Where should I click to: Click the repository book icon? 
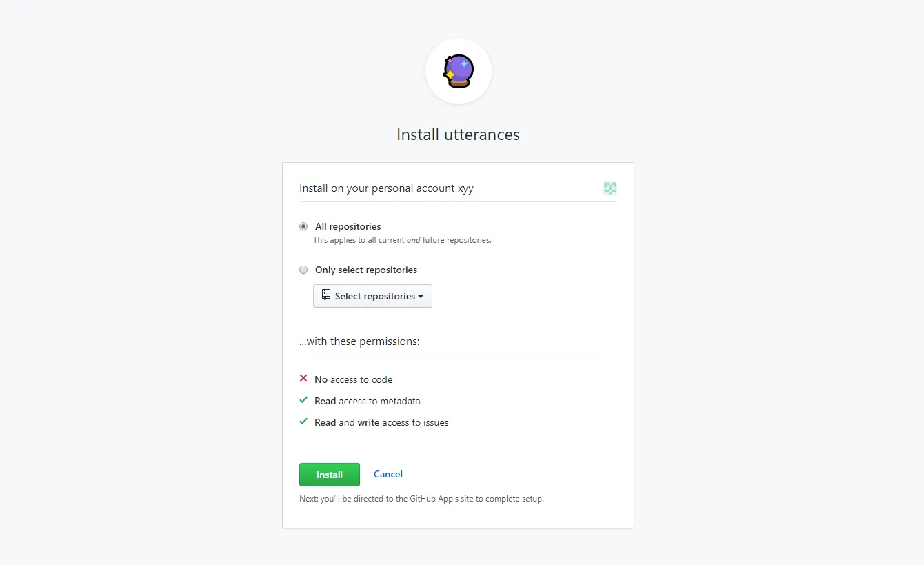(x=326, y=295)
